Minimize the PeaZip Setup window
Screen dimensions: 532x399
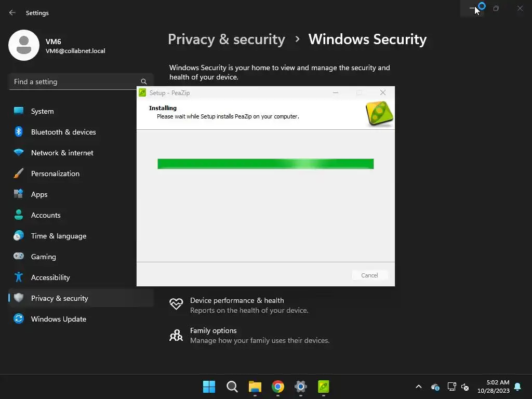click(336, 92)
